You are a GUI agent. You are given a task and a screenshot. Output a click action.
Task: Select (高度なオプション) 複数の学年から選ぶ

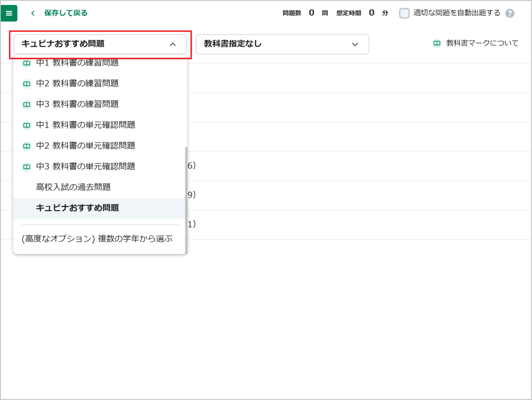tap(97, 239)
